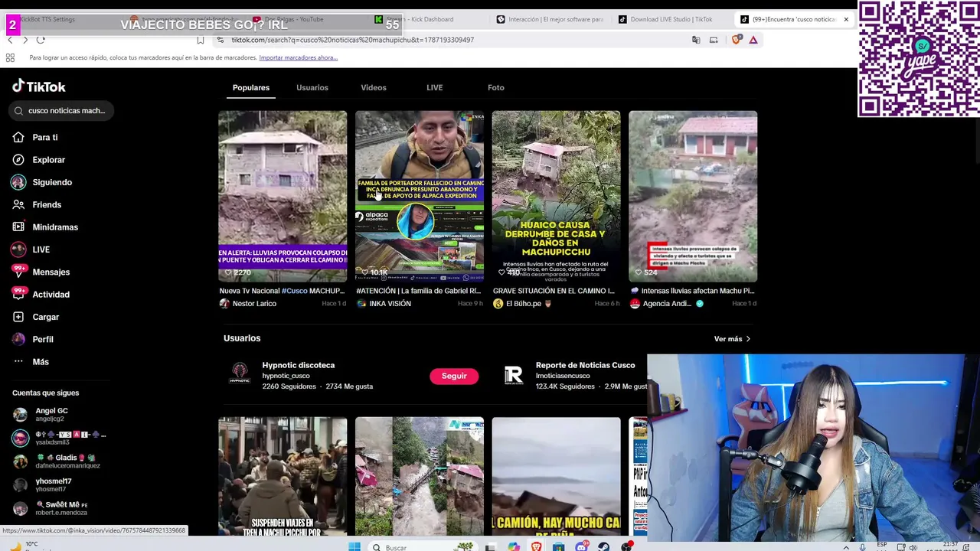Open Huaico causa derrumbe video thumbnail
Screen dimensions: 980x551
coord(557,197)
